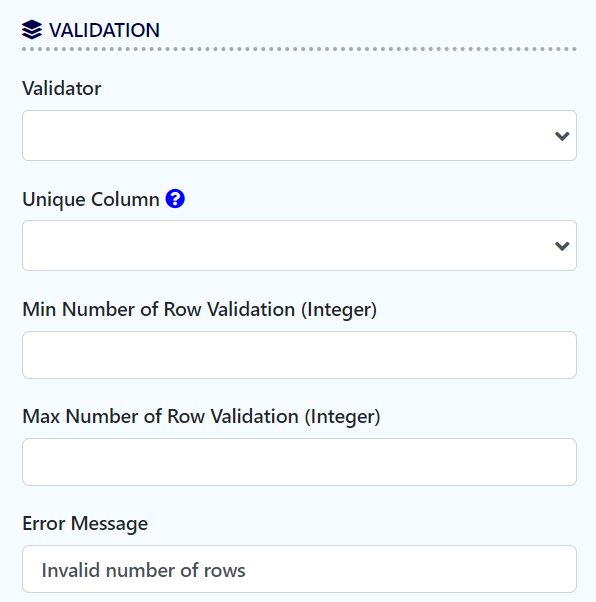Click the VALIDATION section heading
Viewport: 596px width, 602px height.
(x=104, y=30)
